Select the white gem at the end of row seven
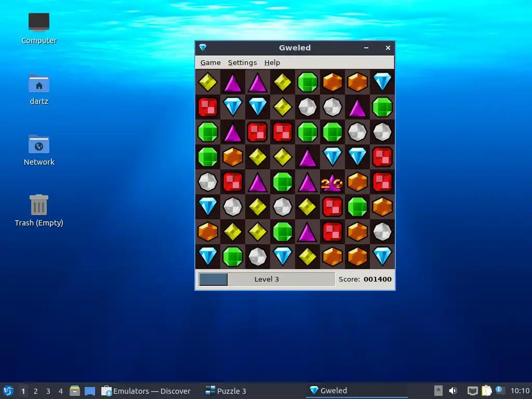This screenshot has height=399, width=532. 382,232
